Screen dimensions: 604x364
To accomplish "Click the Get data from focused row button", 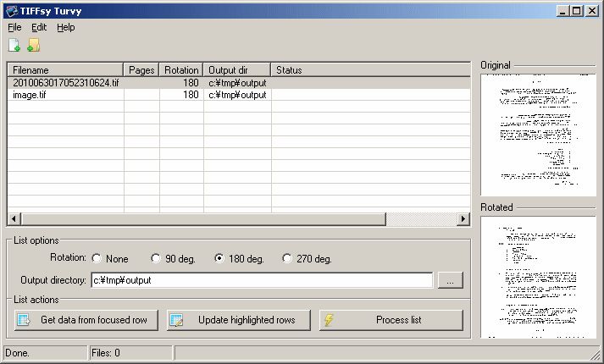I will click(86, 320).
